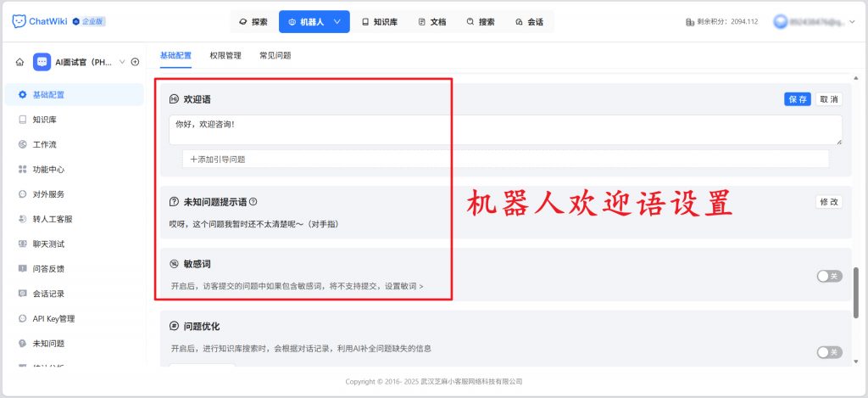
Task: Open 知识库 in top navigation
Action: coord(380,22)
